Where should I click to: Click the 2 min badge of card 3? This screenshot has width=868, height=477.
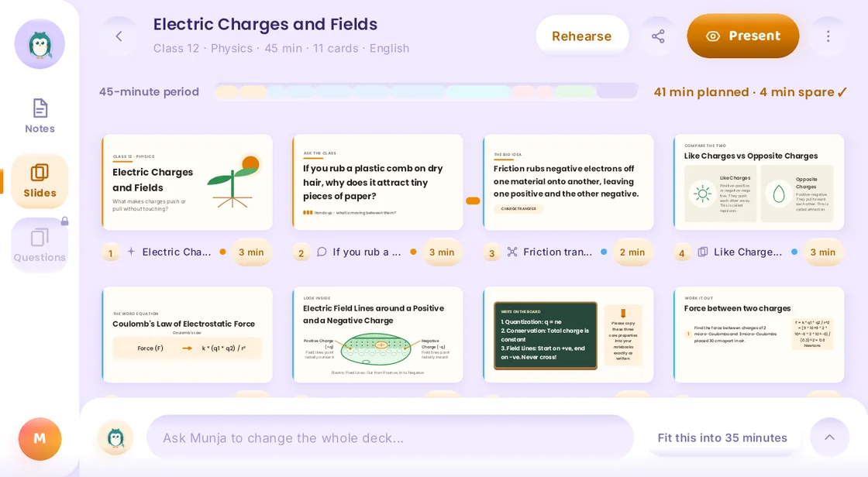pos(632,252)
